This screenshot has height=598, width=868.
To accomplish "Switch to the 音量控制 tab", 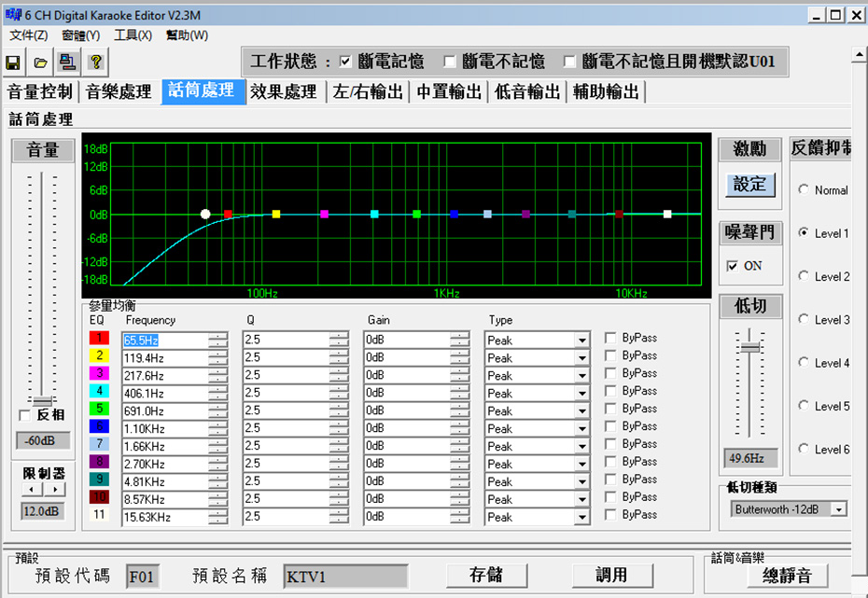I will click(x=40, y=91).
